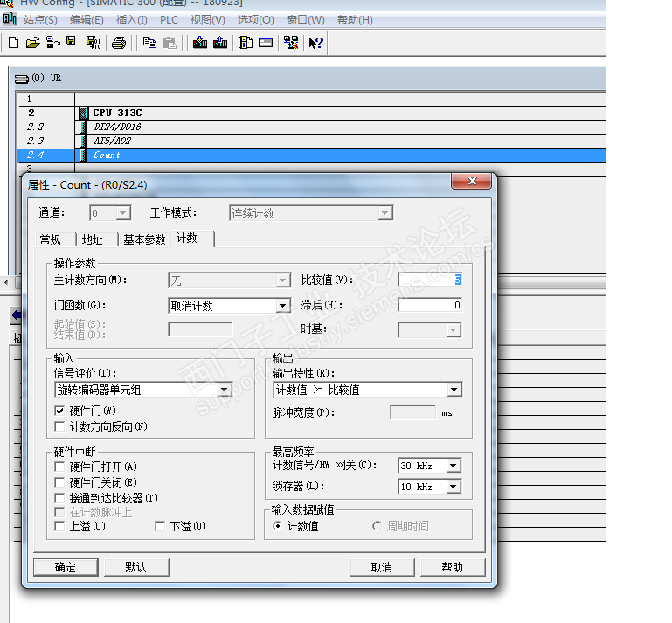Enable 硬件门关闭(E) interrupt checkbox
Screen dimensions: 672x623
(x=59, y=482)
